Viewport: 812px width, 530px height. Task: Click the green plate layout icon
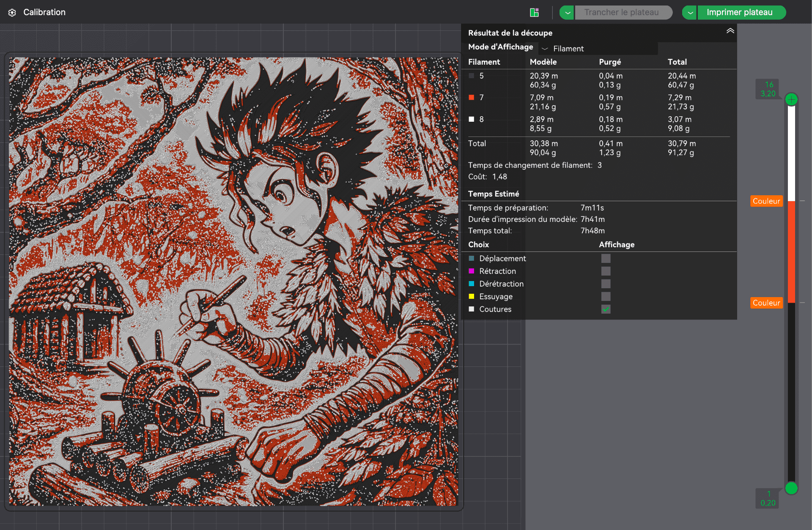coord(534,12)
